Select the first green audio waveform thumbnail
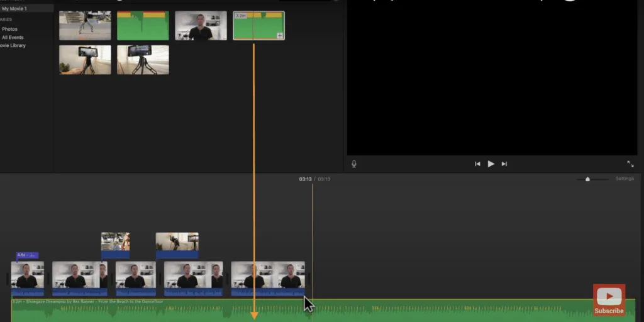Image resolution: width=644 pixels, height=322 pixels. (x=143, y=26)
